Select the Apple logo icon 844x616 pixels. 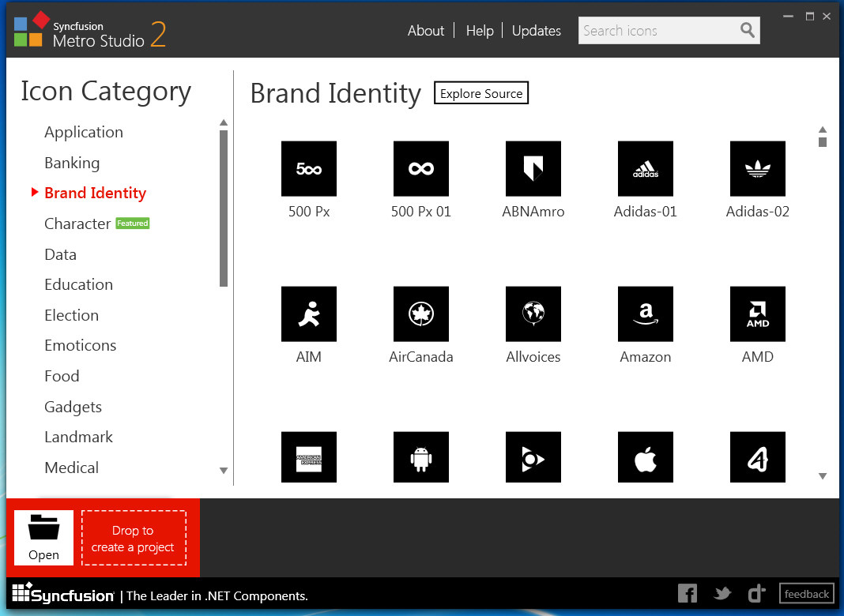[645, 456]
